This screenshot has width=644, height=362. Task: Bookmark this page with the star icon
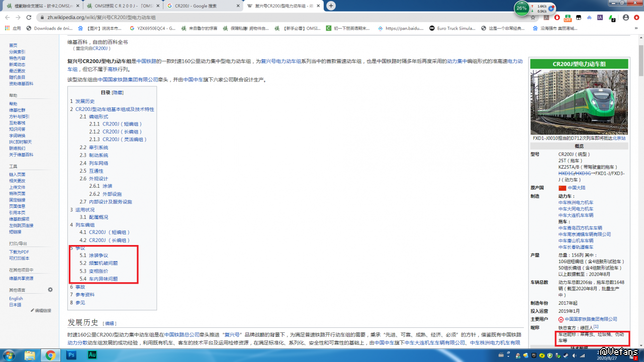pyautogui.click(x=533, y=17)
